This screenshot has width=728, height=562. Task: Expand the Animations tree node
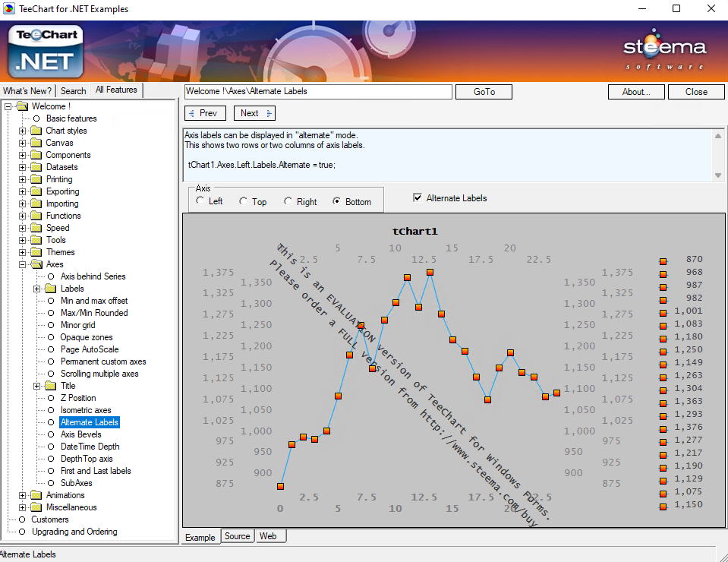(22, 495)
